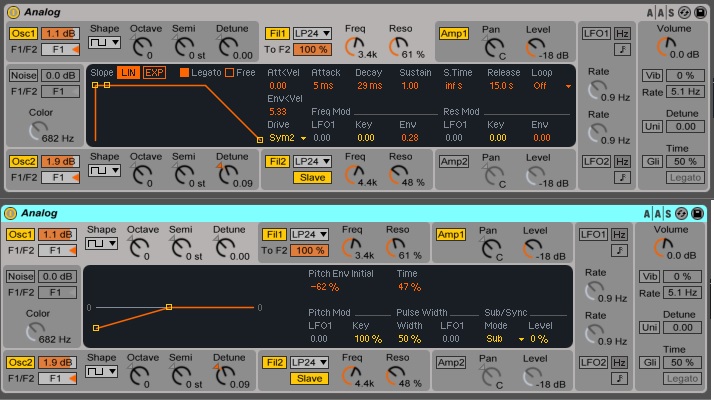Viewport: 714px width, 400px height.
Task: Click the AAS logo in bottom Analog
Action: click(x=658, y=213)
